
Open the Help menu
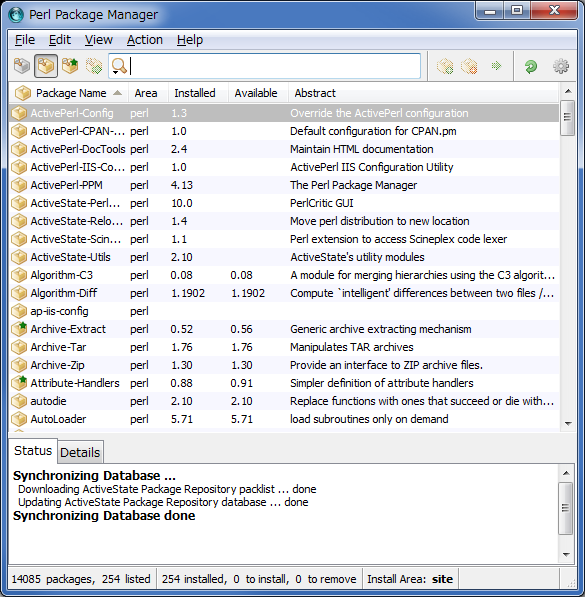pyautogui.click(x=190, y=40)
